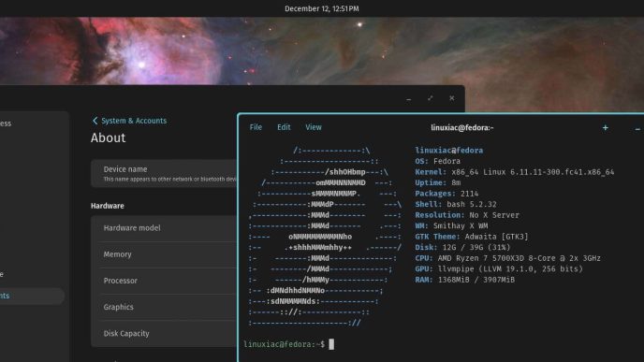644x362 pixels.
Task: Open the File menu in terminal
Action: (256, 127)
